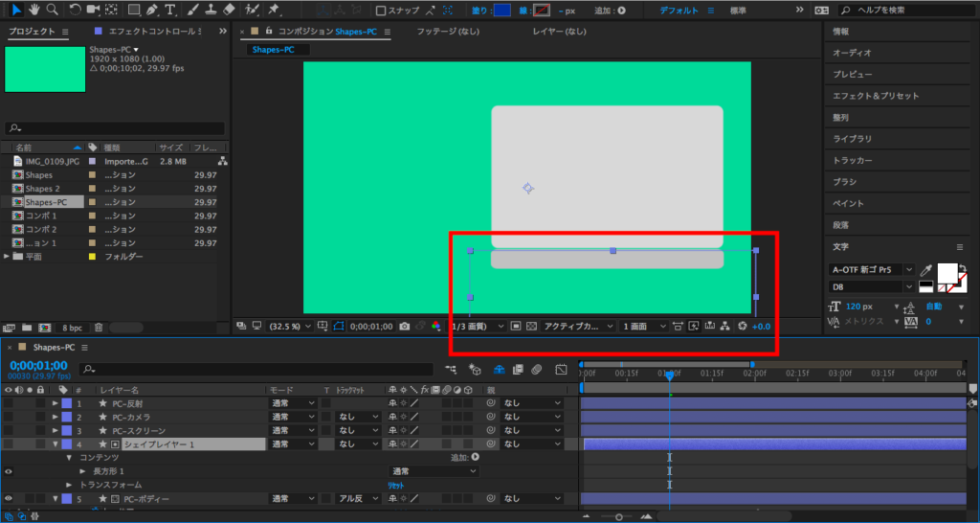980x523 pixels.
Task: Click the リセット link for transform
Action: coord(396,486)
